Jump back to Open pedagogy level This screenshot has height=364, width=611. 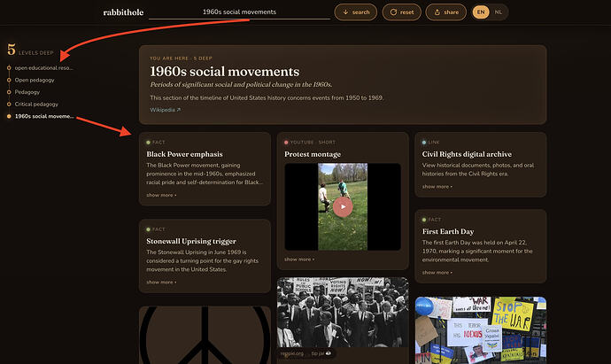click(x=35, y=80)
